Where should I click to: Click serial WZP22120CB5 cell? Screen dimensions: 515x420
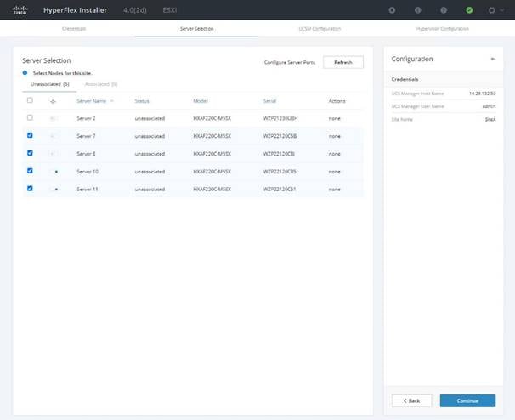pos(280,172)
